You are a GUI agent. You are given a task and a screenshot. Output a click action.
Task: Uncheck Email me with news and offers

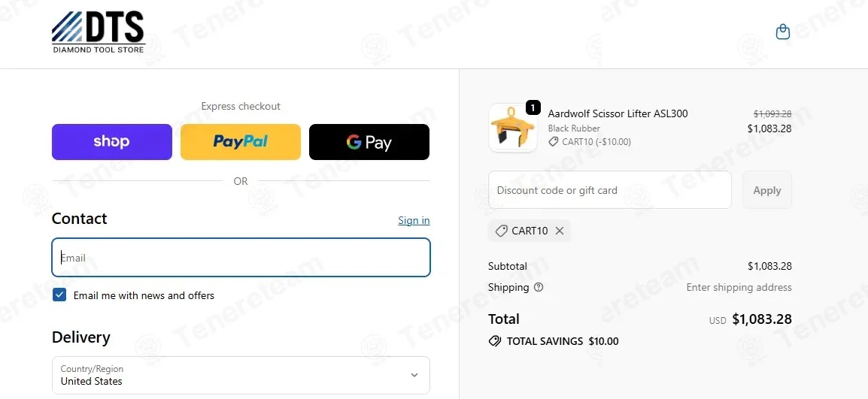(x=59, y=295)
